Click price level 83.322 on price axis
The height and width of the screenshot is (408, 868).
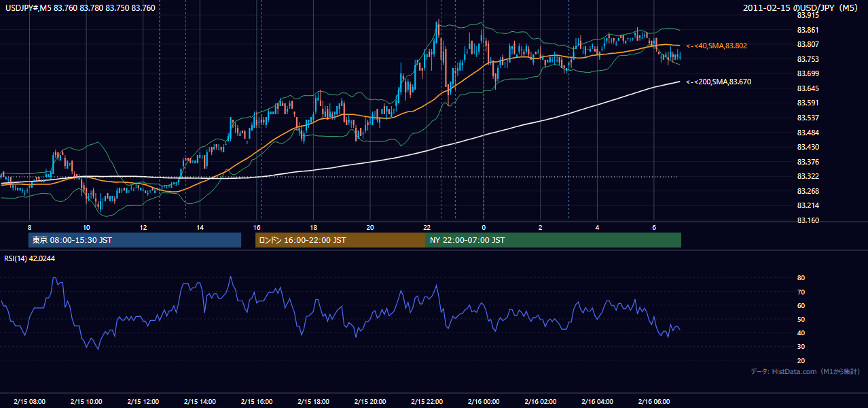pos(808,176)
